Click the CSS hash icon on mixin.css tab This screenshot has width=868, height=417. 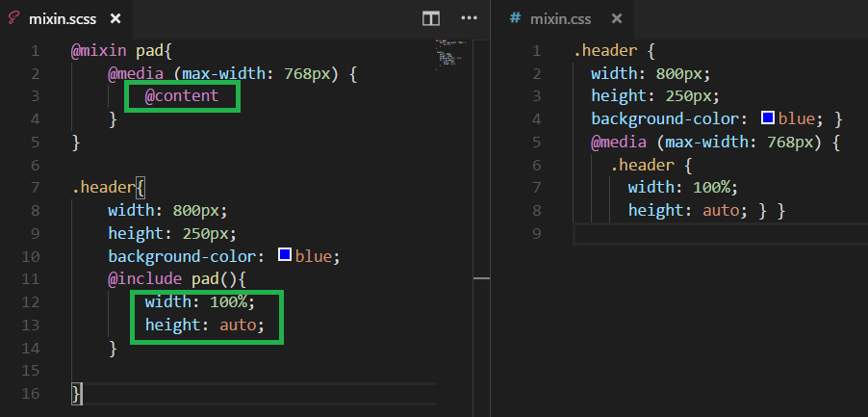[x=515, y=18]
